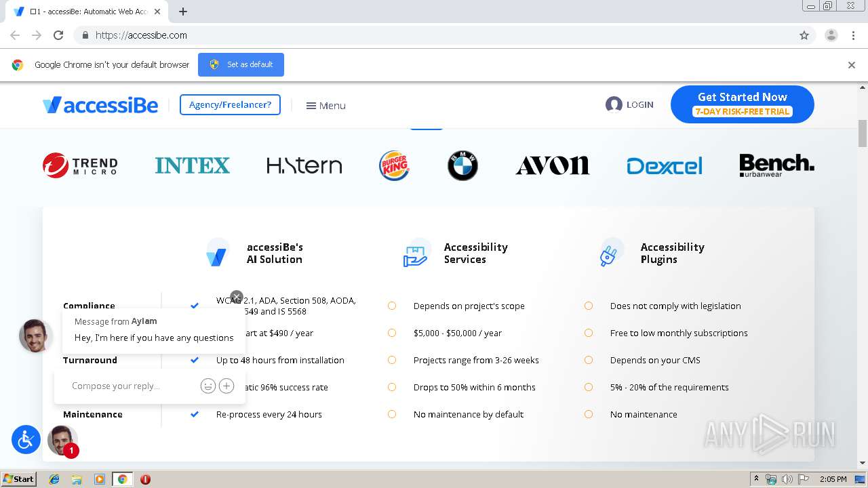Open the hamburger Menu
This screenshot has height=488, width=868.
(326, 105)
